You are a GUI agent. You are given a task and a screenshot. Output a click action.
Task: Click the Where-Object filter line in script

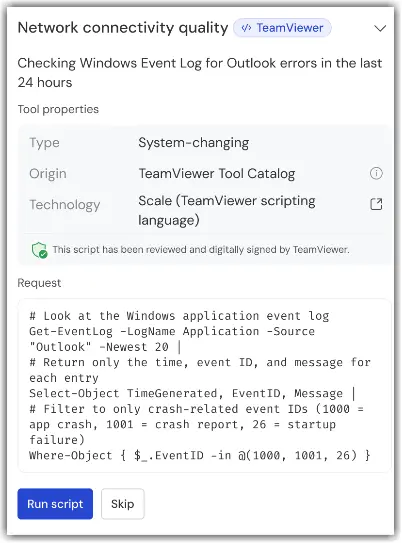(200, 455)
